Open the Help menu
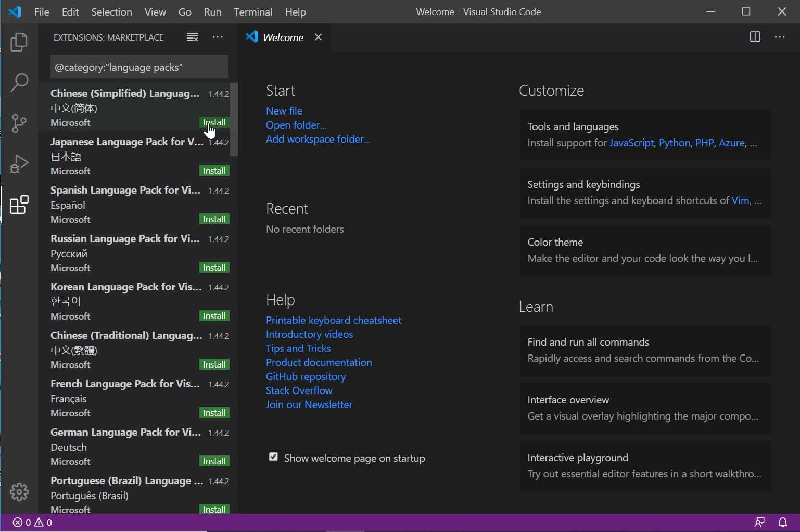 (x=296, y=12)
